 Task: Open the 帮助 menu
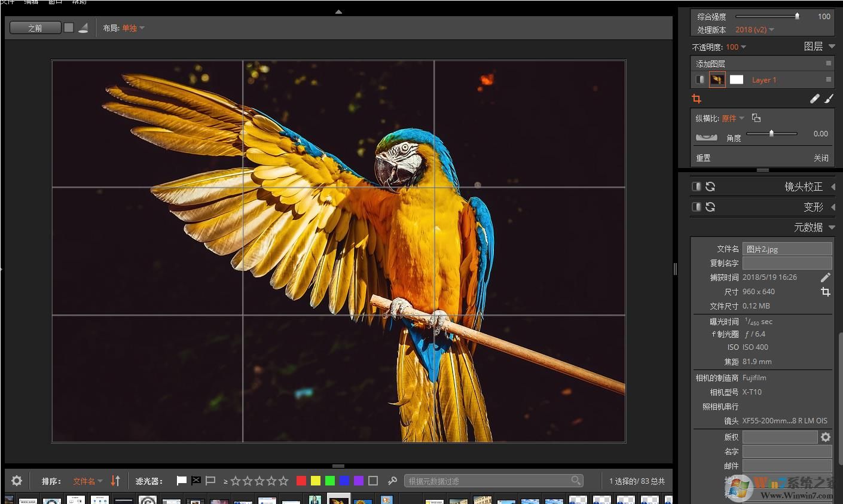79,2
